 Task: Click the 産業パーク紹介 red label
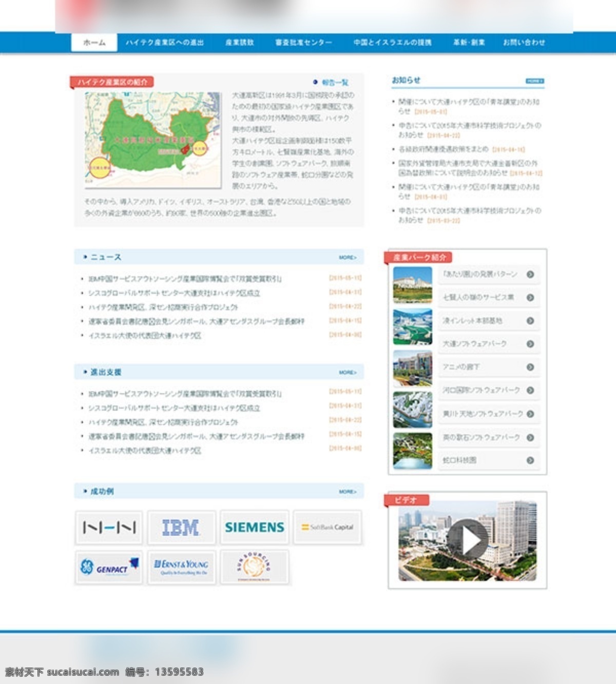click(x=418, y=257)
